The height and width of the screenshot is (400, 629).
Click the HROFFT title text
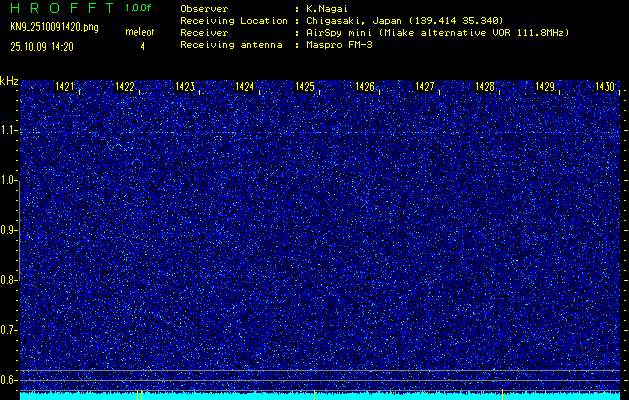[x=58, y=8]
